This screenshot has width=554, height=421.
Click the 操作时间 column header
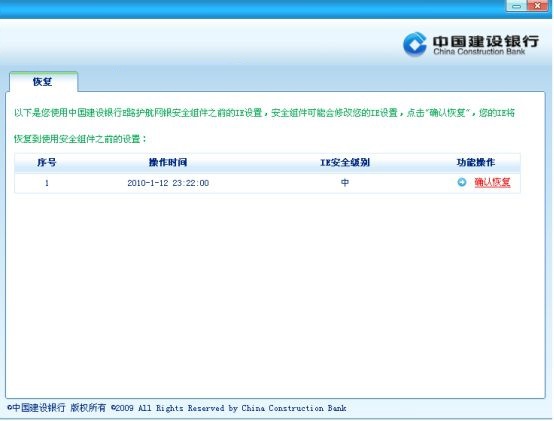(x=168, y=162)
